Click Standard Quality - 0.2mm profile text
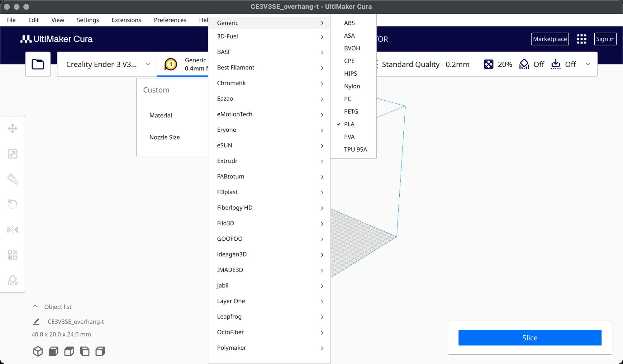Viewport: 623px width, 364px height. click(x=426, y=64)
